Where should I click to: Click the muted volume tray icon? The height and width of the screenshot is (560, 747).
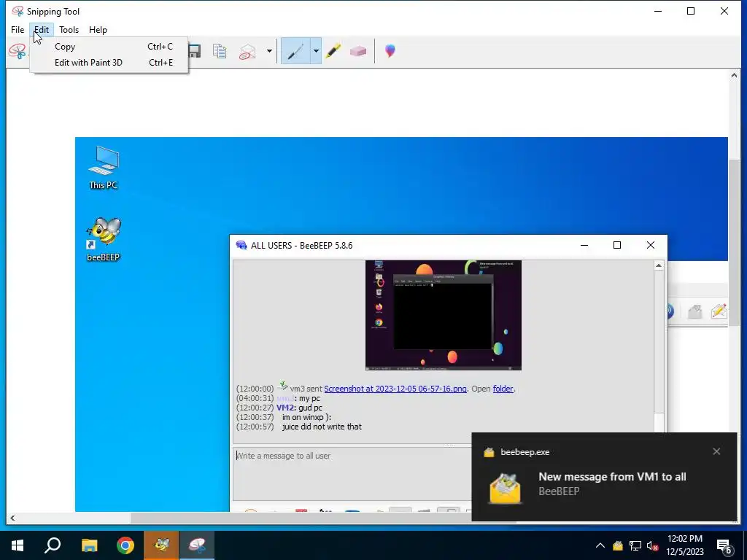point(652,545)
